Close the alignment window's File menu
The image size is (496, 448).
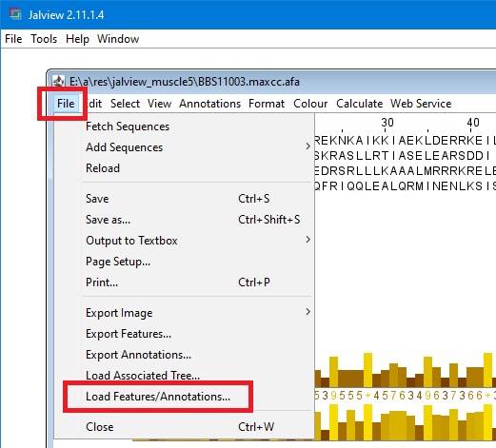(66, 104)
